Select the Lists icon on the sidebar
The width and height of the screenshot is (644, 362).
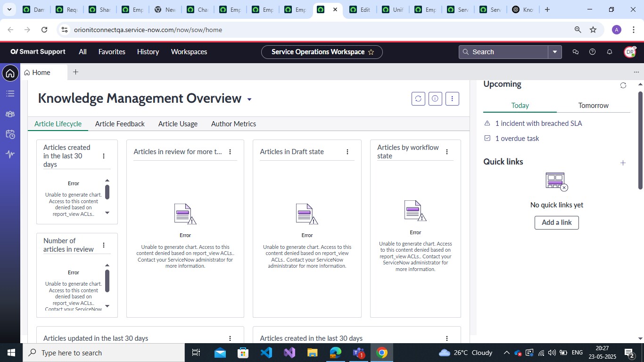tap(10, 93)
